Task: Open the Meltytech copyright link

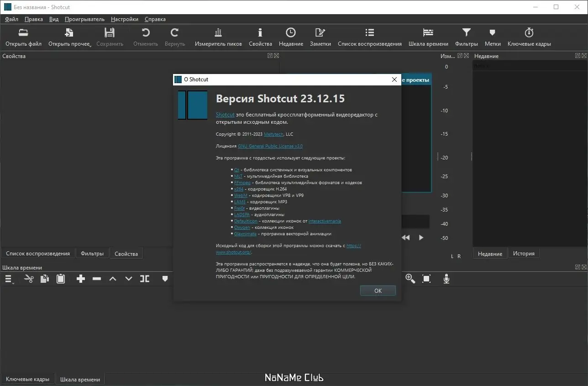Action: pos(273,134)
